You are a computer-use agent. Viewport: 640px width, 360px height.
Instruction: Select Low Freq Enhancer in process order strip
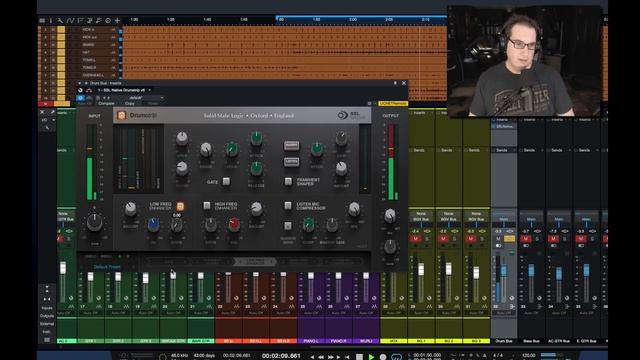point(255,261)
